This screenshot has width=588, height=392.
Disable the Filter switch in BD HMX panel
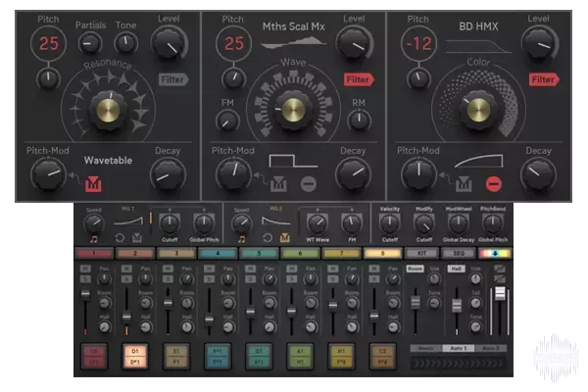(544, 79)
